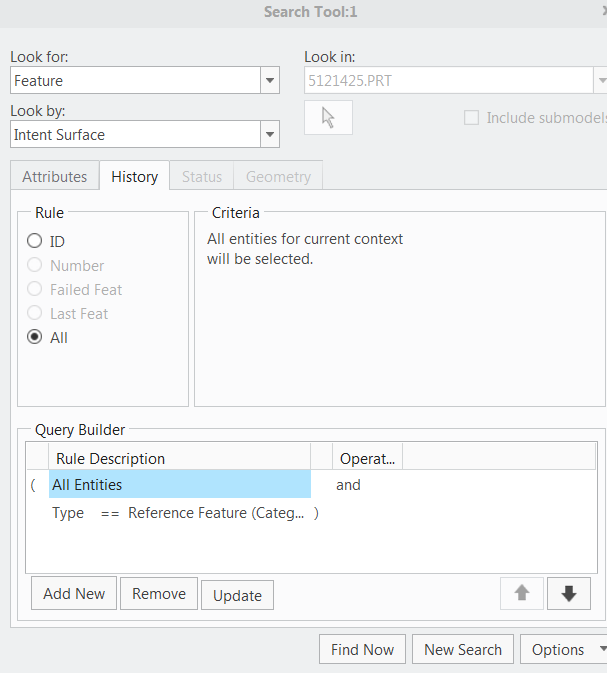Move rule up with arrow button

[x=521, y=593]
